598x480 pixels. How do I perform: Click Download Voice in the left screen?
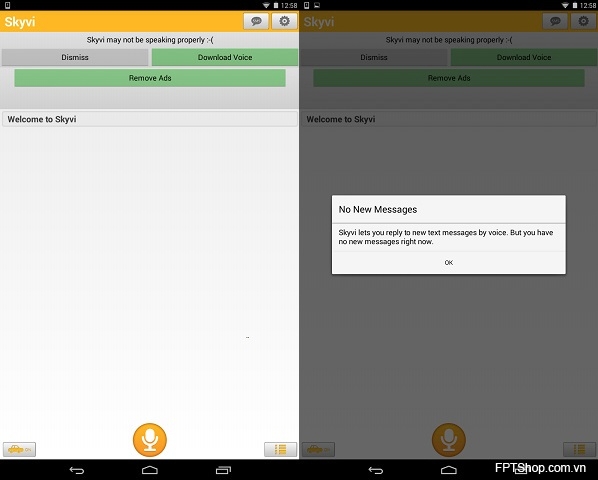point(225,57)
